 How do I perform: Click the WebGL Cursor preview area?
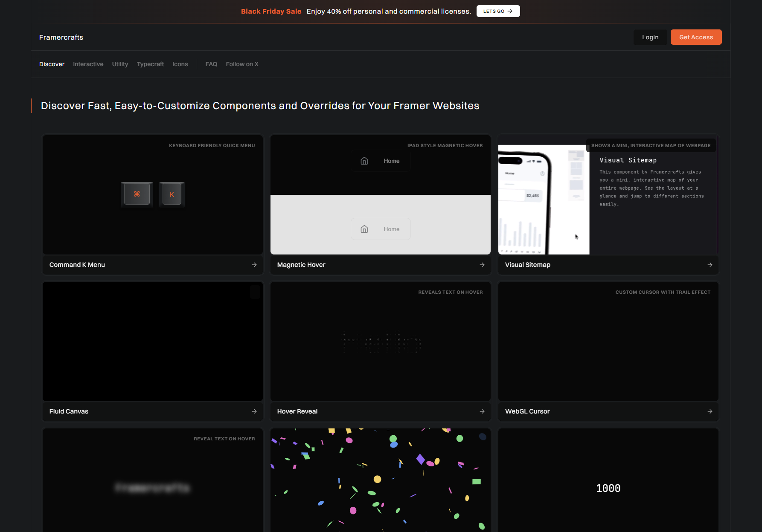(x=608, y=341)
